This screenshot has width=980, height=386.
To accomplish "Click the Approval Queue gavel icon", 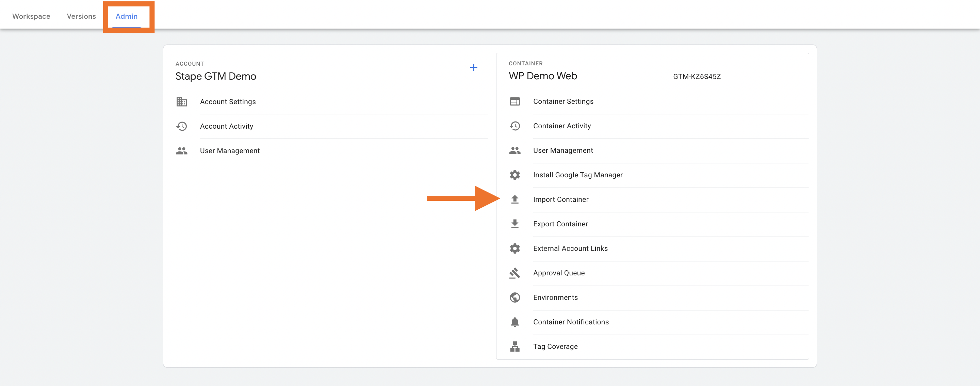I will 515,273.
